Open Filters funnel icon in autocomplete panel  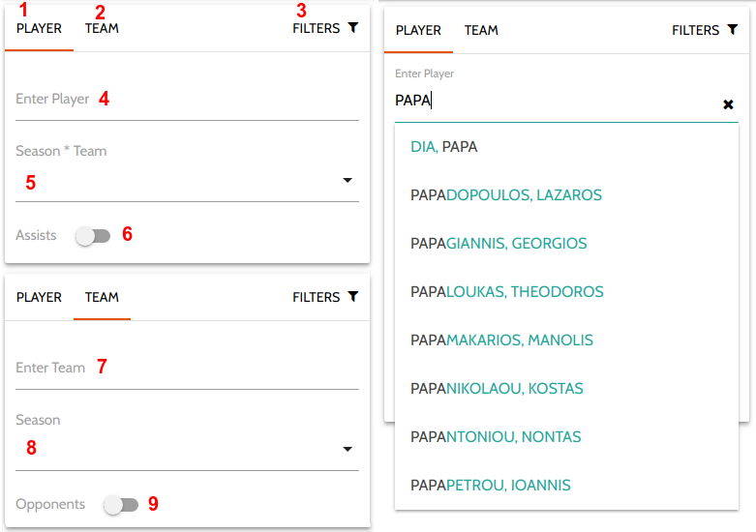pos(733,30)
